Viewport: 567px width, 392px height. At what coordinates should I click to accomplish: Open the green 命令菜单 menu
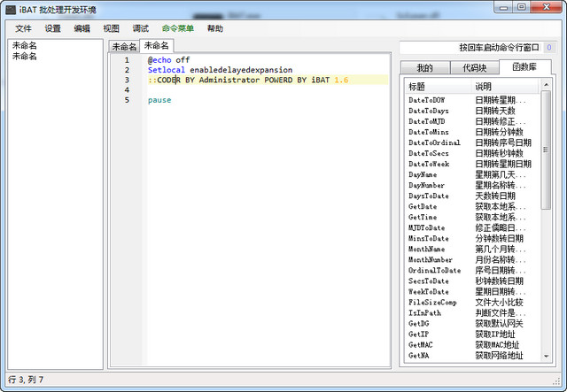click(177, 28)
